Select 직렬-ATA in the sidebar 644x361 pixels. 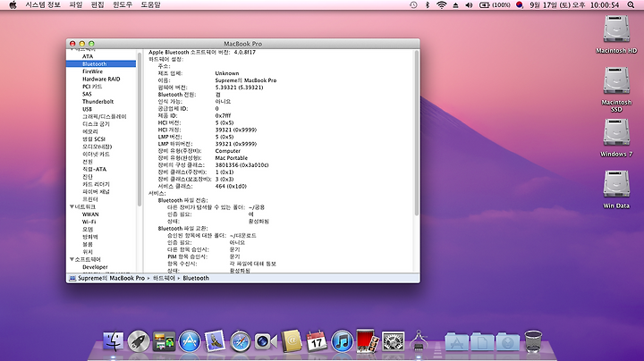click(x=94, y=169)
